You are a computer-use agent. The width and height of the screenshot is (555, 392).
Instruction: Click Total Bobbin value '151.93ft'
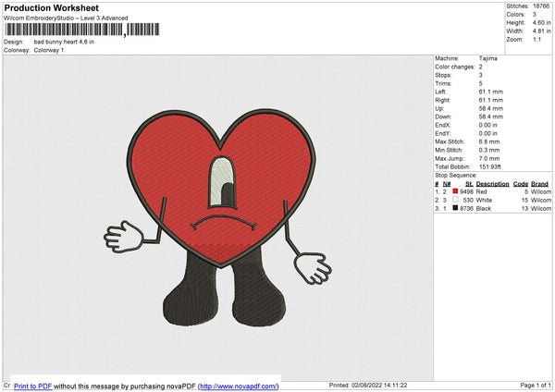pyautogui.click(x=490, y=167)
